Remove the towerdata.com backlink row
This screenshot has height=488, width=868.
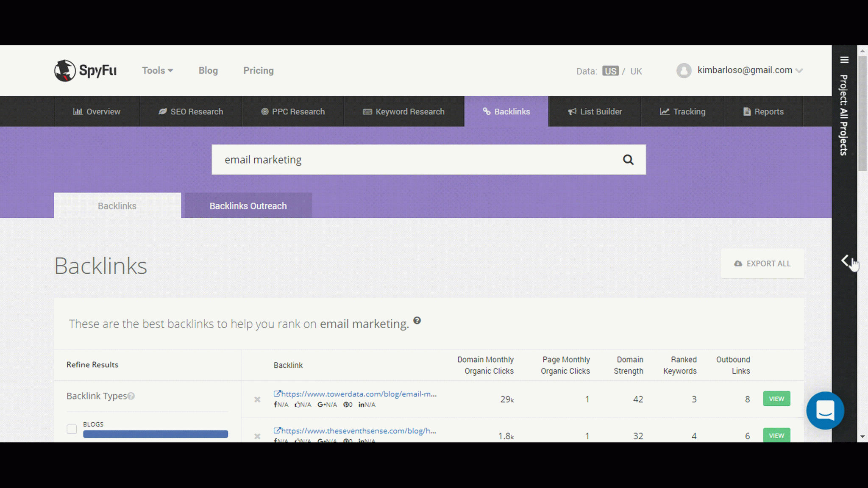pyautogui.click(x=257, y=399)
